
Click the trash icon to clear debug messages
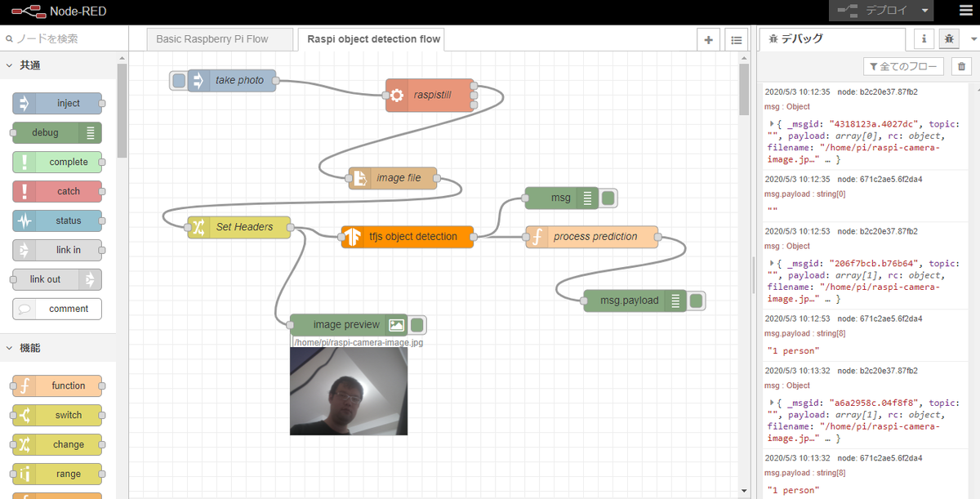tap(961, 66)
